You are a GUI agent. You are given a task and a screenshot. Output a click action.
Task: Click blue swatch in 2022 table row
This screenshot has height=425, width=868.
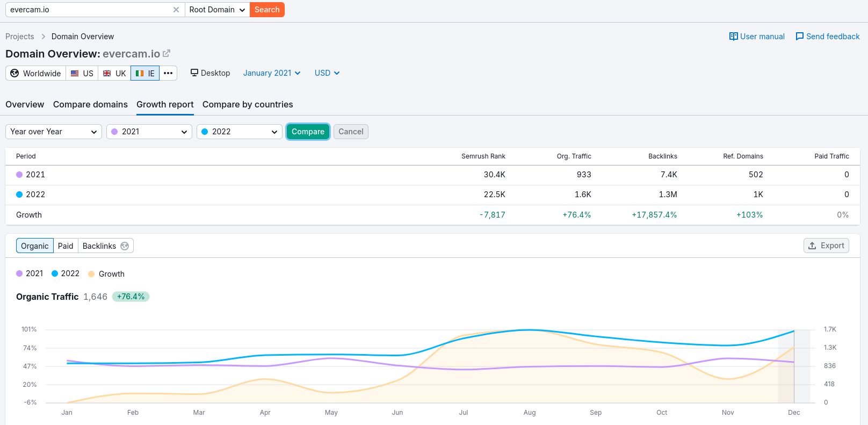coord(19,195)
